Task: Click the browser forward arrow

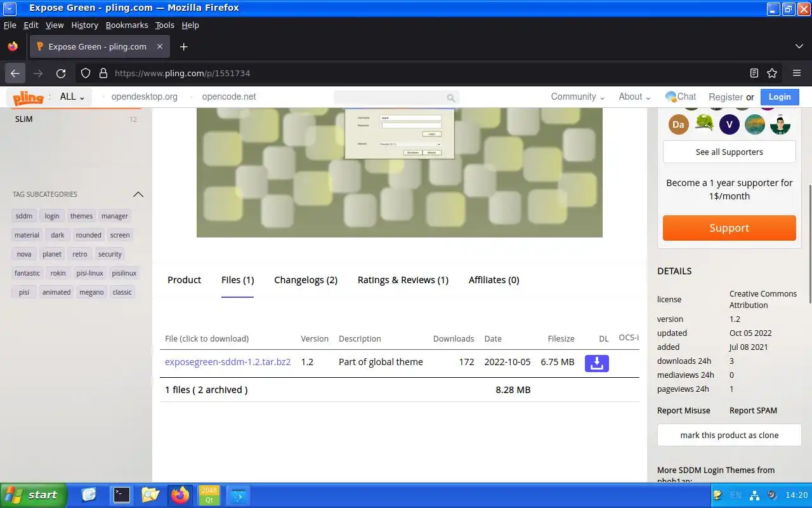Action: pyautogui.click(x=38, y=73)
